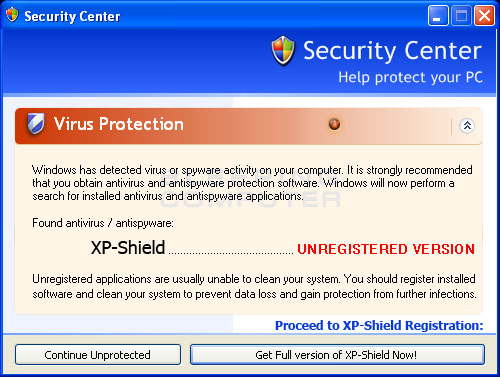Click the XP-Shield product name
The image size is (500, 377).
128,248
